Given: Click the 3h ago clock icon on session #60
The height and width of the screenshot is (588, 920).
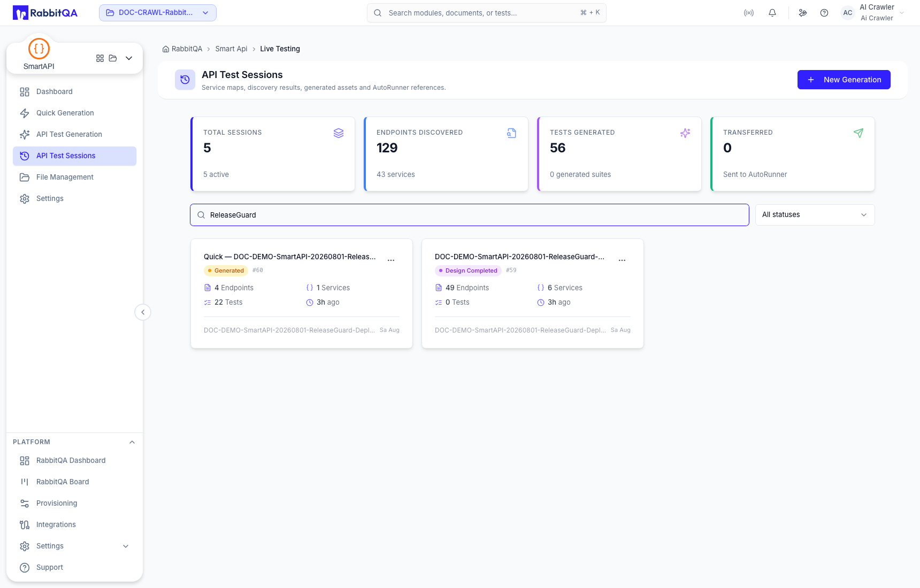Looking at the screenshot, I should coord(310,303).
